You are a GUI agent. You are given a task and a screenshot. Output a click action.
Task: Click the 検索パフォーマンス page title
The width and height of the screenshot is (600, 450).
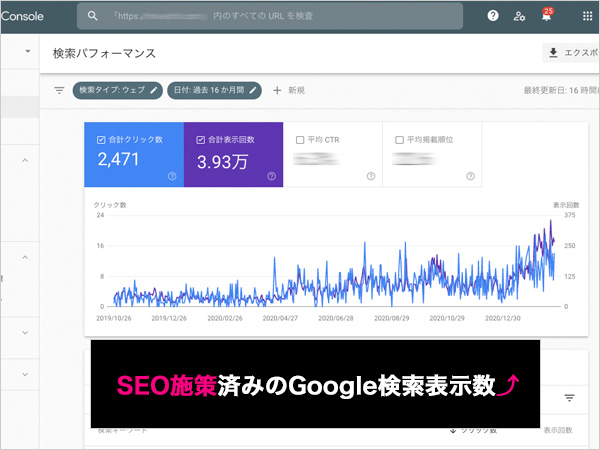(104, 53)
